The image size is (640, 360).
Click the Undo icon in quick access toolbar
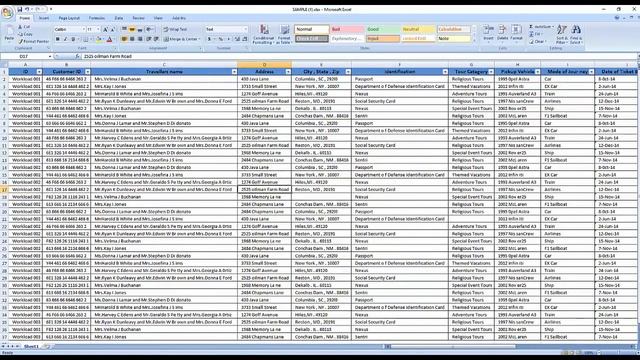[x=27, y=9]
